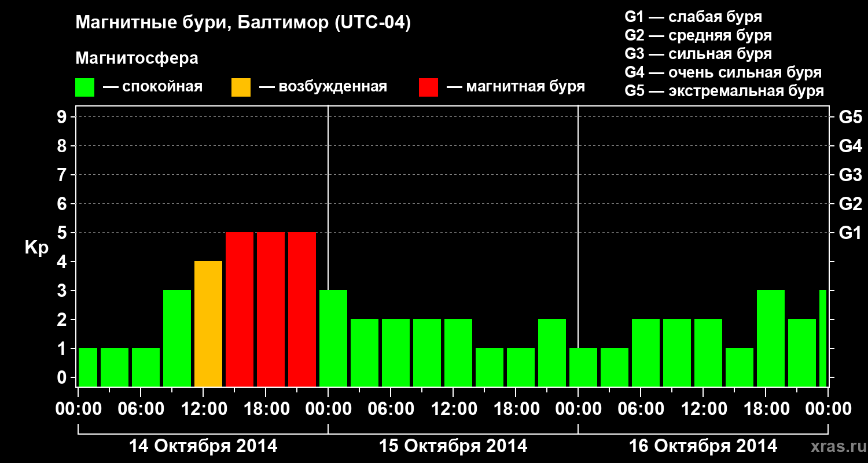Click the orange excited magnetosphere legend swatch
This screenshot has height=463, width=868.
pos(241,87)
